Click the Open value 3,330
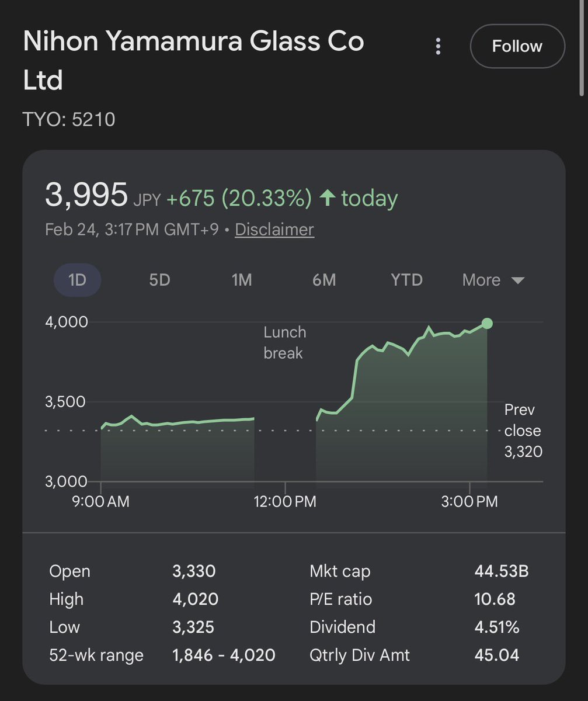Image resolution: width=588 pixels, height=701 pixels. point(194,571)
